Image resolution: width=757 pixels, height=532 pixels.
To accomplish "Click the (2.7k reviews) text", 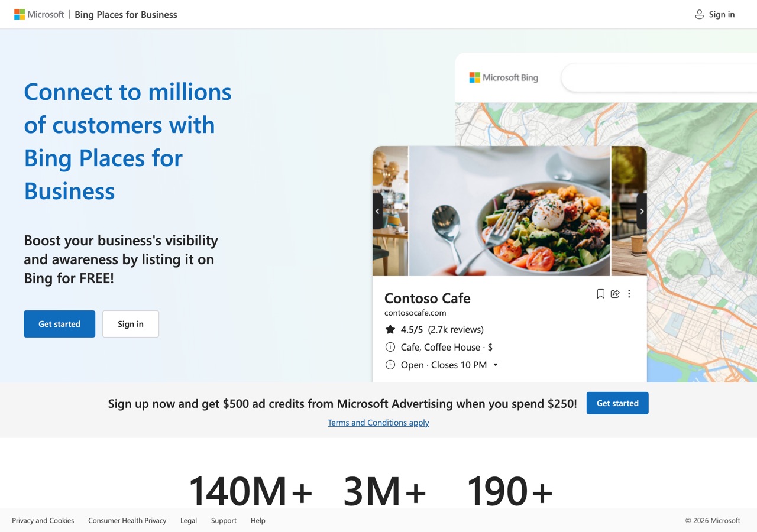I will 455,329.
